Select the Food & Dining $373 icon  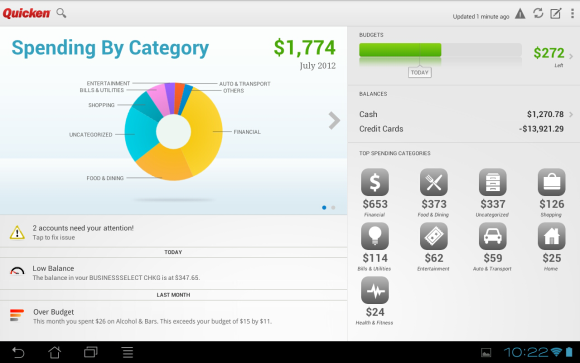(x=434, y=182)
